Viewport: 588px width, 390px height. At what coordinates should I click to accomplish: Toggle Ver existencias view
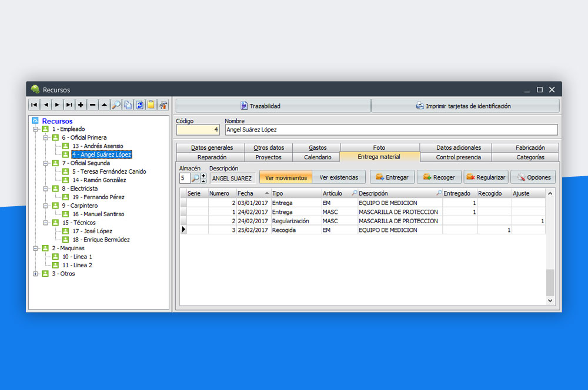339,177
